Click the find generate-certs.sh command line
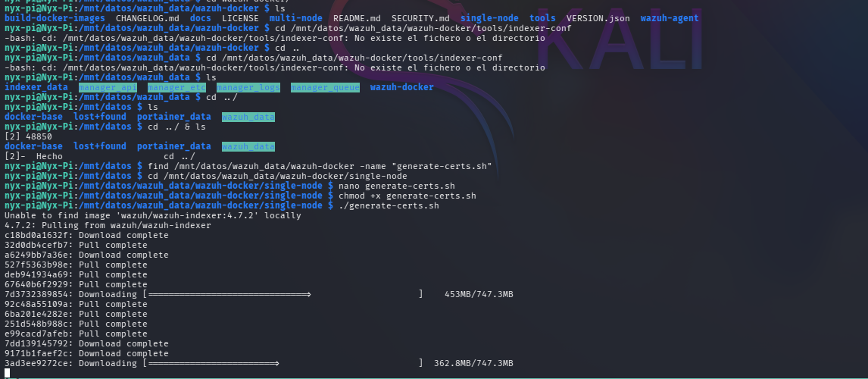 point(320,166)
